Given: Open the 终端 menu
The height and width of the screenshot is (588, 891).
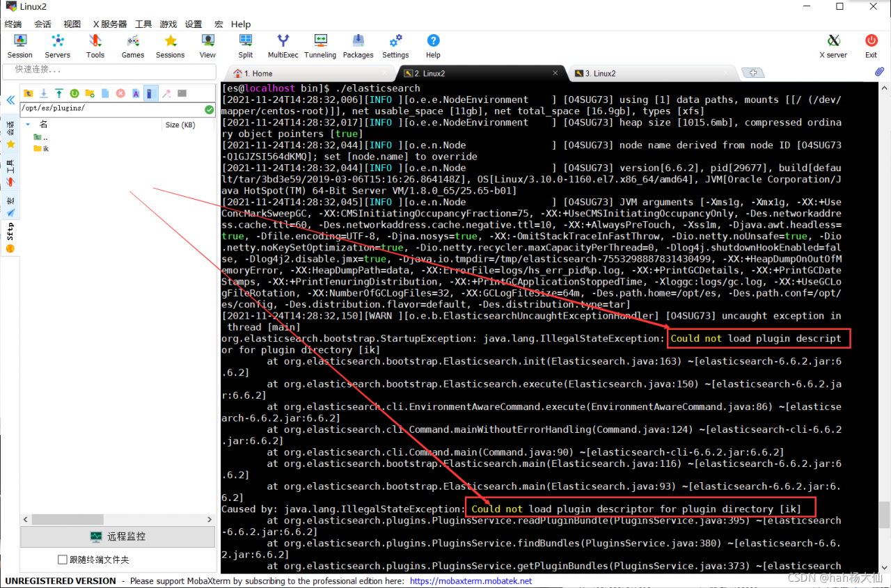Looking at the screenshot, I should point(13,24).
